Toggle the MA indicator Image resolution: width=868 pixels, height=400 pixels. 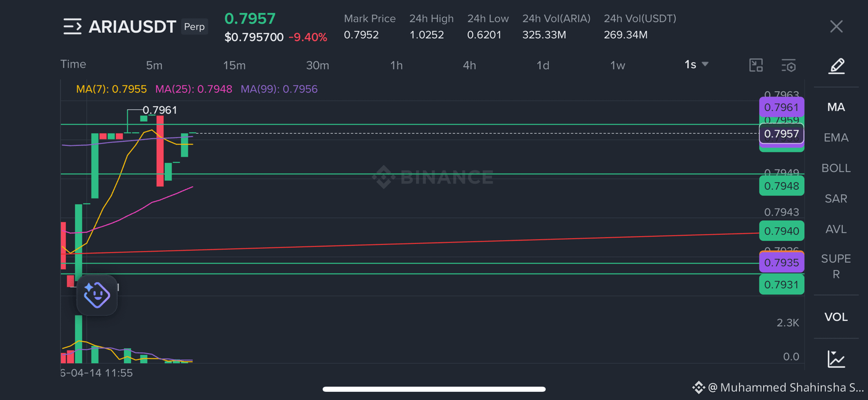coord(836,107)
